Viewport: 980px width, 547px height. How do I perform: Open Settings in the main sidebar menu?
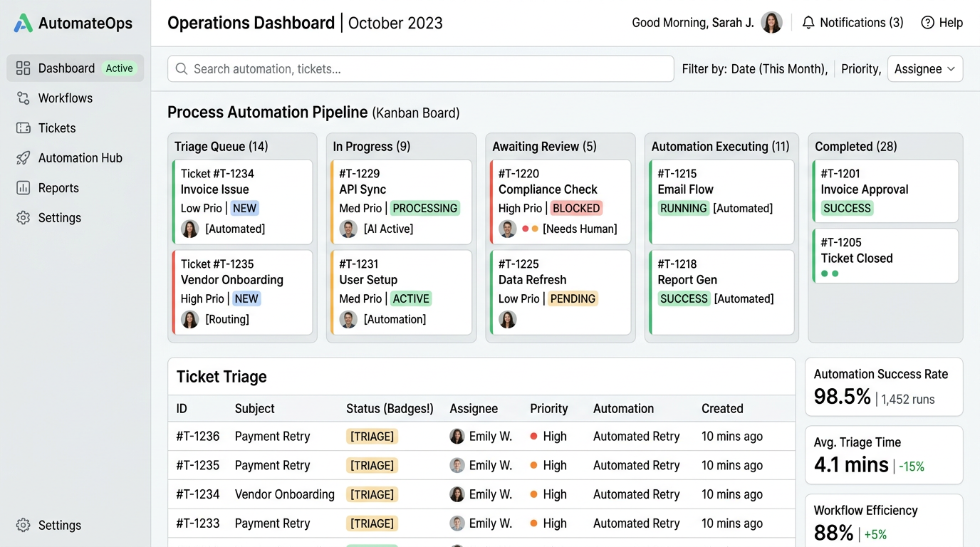click(60, 218)
